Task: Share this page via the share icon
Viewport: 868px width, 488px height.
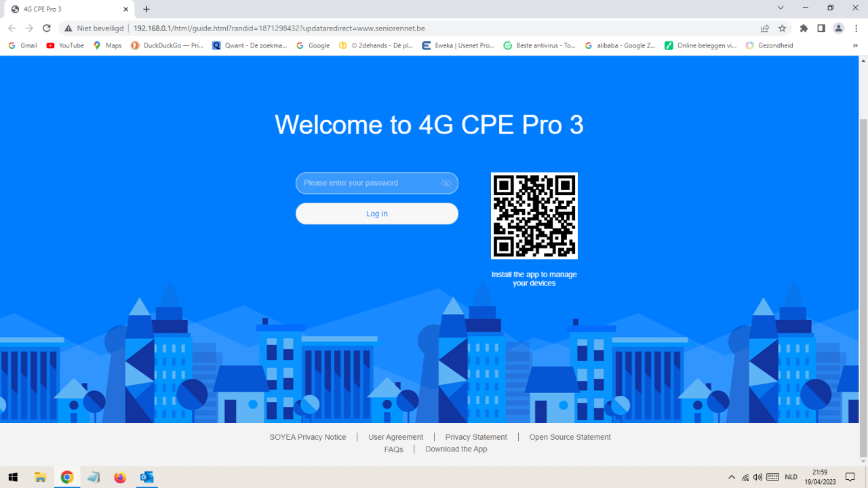Action: coord(765,28)
